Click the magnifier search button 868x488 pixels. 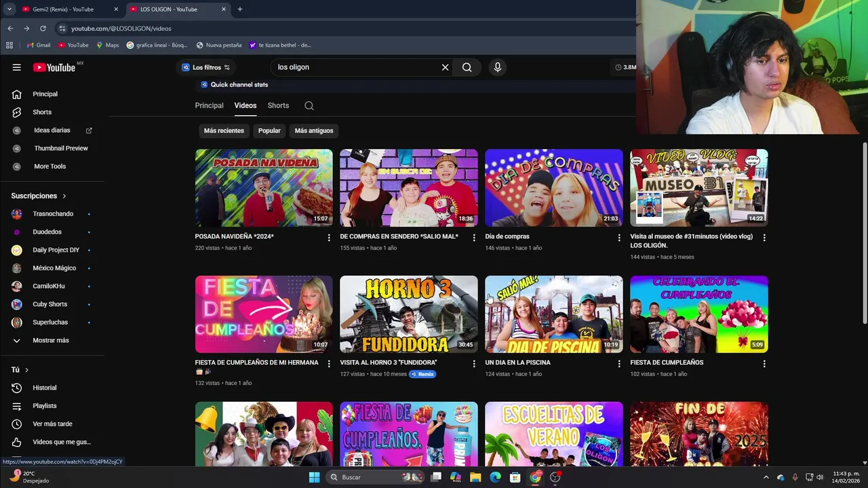(x=467, y=67)
